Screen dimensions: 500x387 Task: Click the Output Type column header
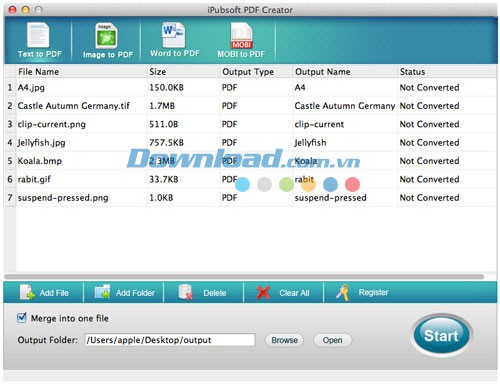point(256,72)
